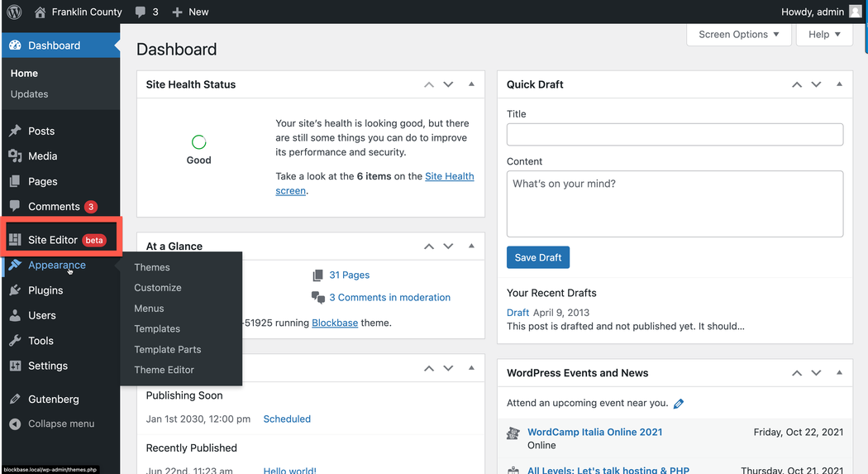Open the Help dropdown tab

tap(824, 35)
